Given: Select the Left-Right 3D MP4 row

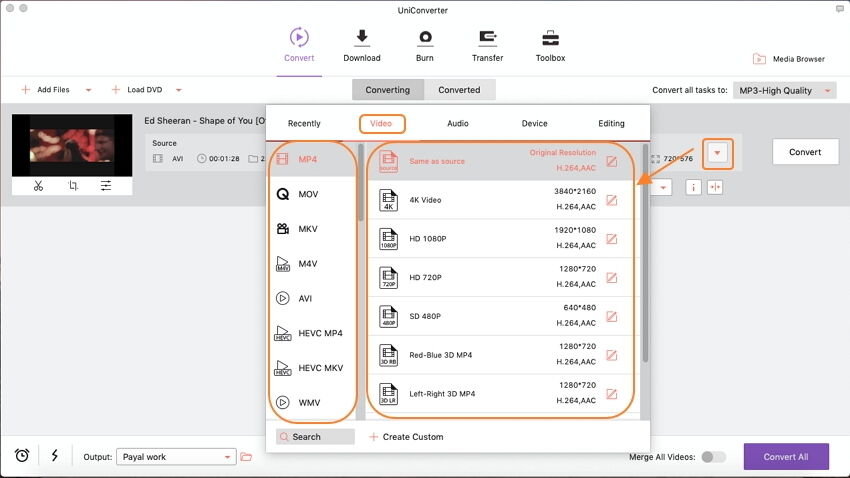Looking at the screenshot, I should [500, 393].
